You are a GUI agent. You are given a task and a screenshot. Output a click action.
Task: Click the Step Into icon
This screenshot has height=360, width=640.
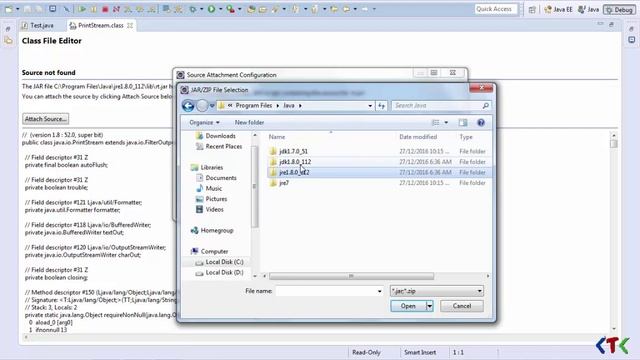(128, 9)
